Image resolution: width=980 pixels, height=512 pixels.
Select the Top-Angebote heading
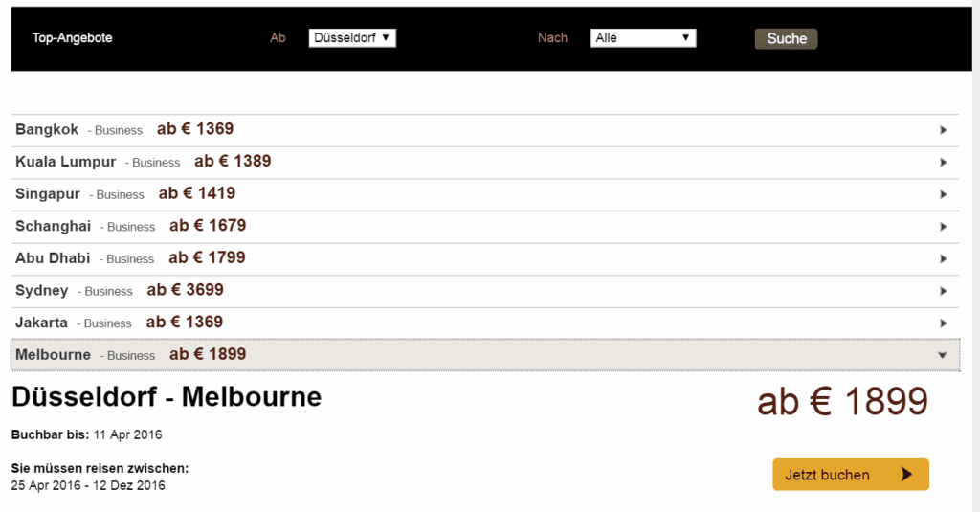coord(73,38)
